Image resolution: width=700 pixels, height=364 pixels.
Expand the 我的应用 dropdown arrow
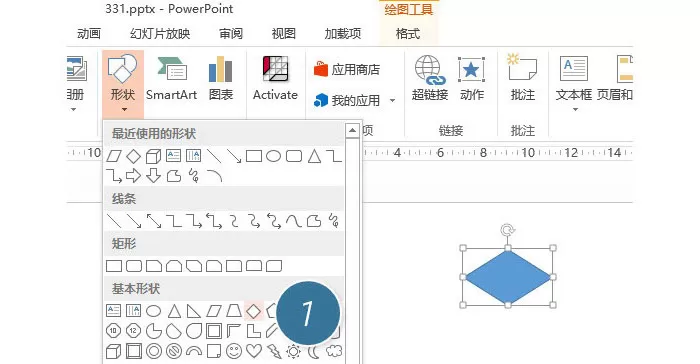[x=392, y=100]
